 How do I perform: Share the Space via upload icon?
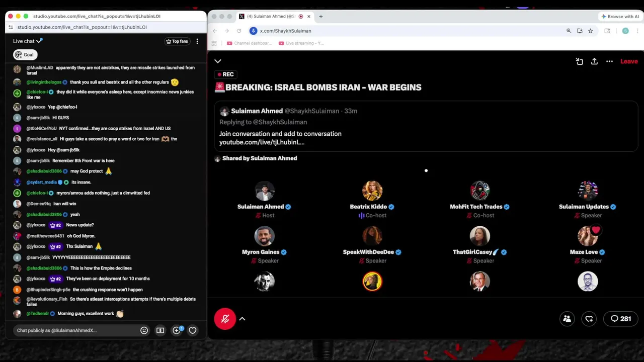pyautogui.click(x=594, y=61)
